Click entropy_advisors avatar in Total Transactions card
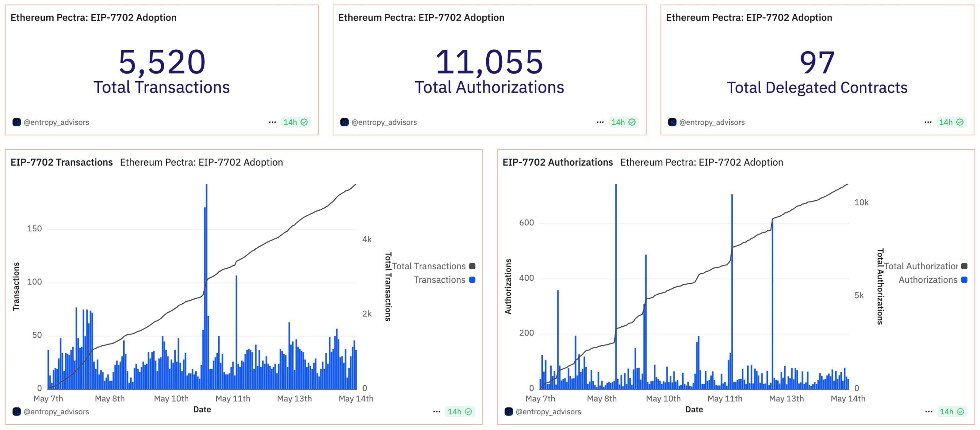 (16, 122)
